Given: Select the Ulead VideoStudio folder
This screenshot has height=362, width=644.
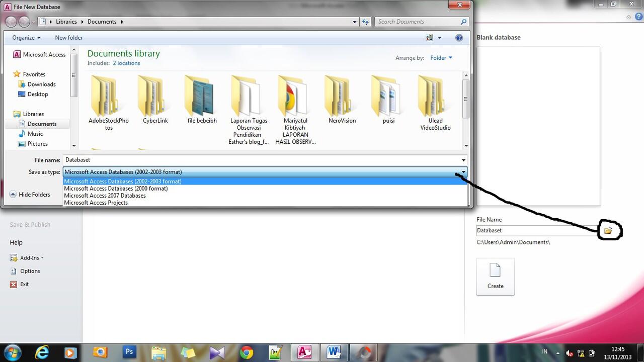Looking at the screenshot, I should [x=436, y=103].
